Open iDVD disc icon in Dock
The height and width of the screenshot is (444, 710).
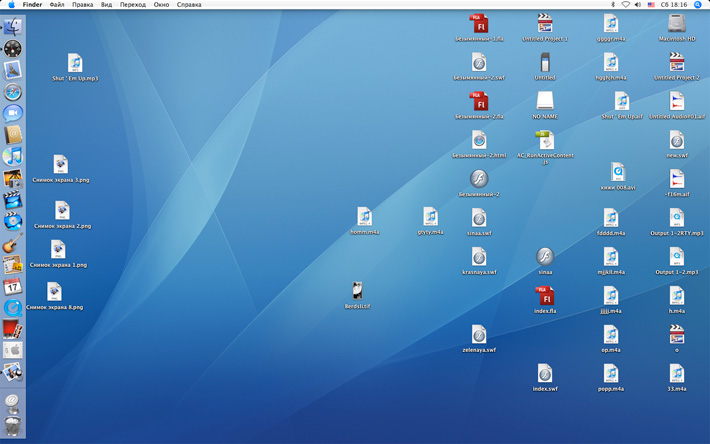pyautogui.click(x=13, y=221)
